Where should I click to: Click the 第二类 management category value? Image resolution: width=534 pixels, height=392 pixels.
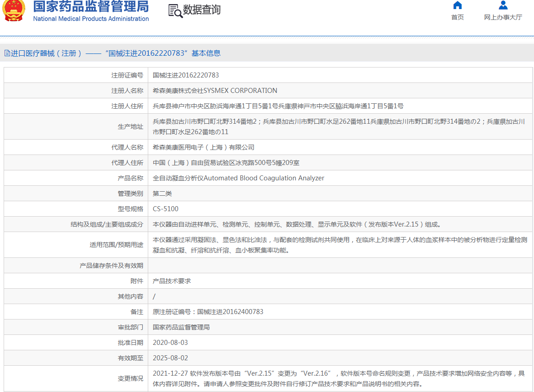tap(162, 194)
